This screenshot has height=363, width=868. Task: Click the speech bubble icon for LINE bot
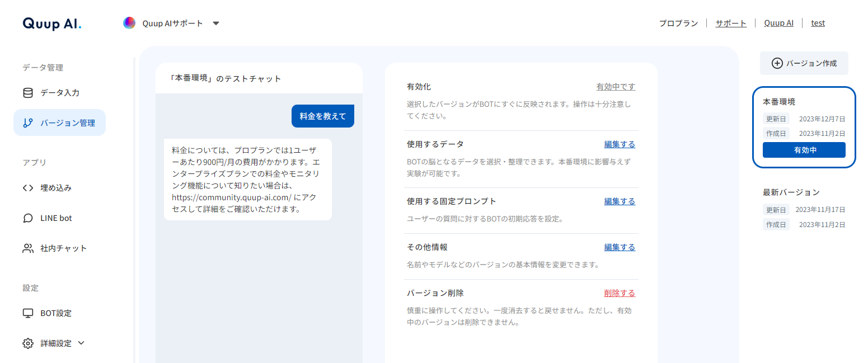click(x=28, y=218)
